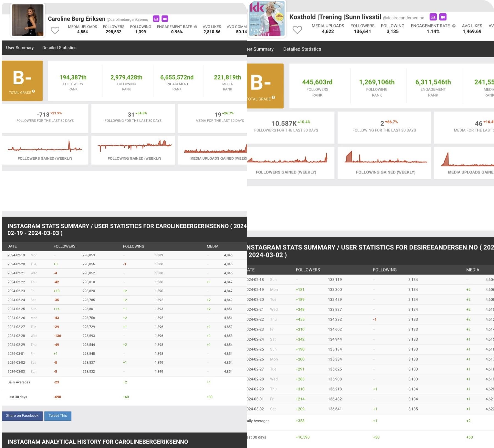This screenshot has width=494, height=448.
Task: Click the Share on Facebook button
Action: [x=22, y=416]
